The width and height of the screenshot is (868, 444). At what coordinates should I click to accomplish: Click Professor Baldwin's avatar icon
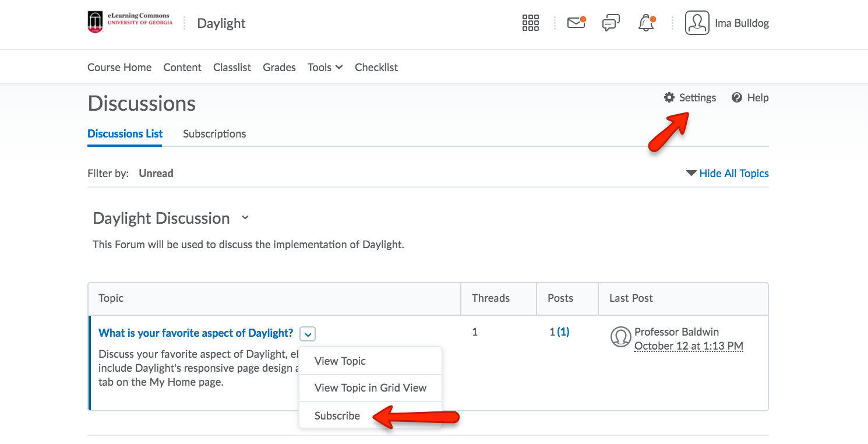click(x=621, y=337)
